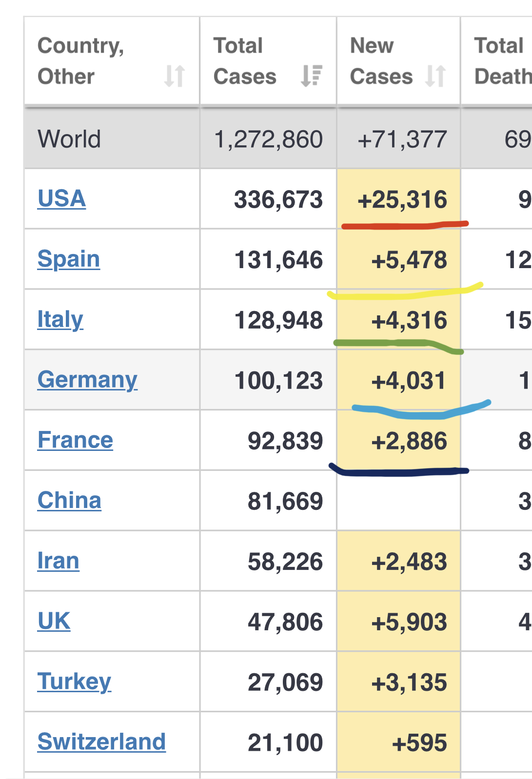Screen dimensions: 532x779
Task: Open the USA country link
Action: pyautogui.click(x=62, y=199)
